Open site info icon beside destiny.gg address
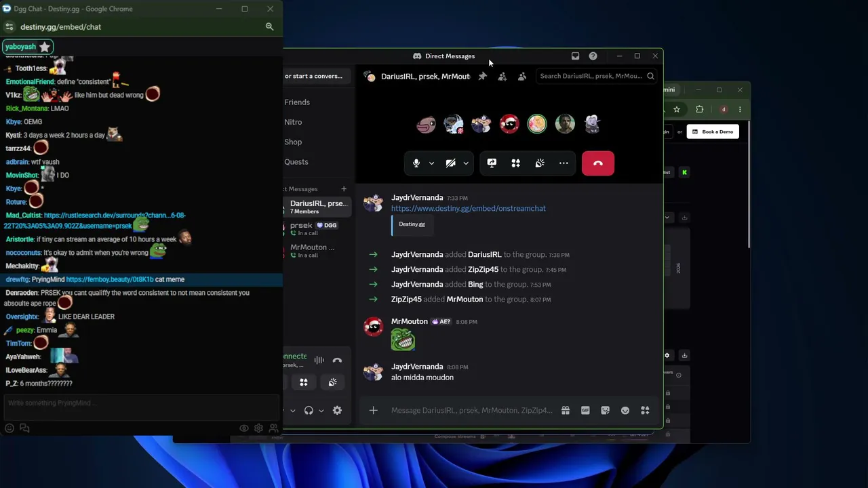The image size is (868, 488). point(9,27)
